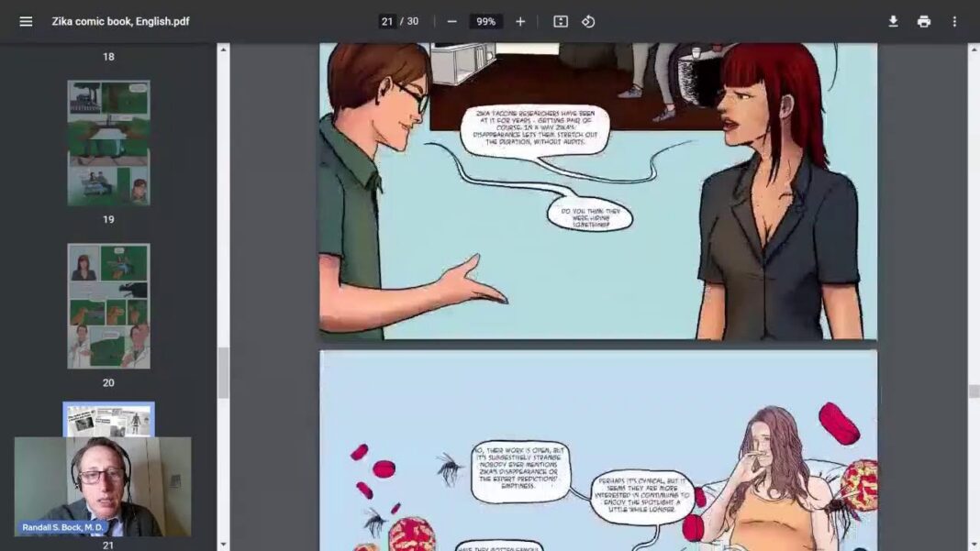Download the PDF file
The height and width of the screenshot is (551, 980).
coord(893,21)
